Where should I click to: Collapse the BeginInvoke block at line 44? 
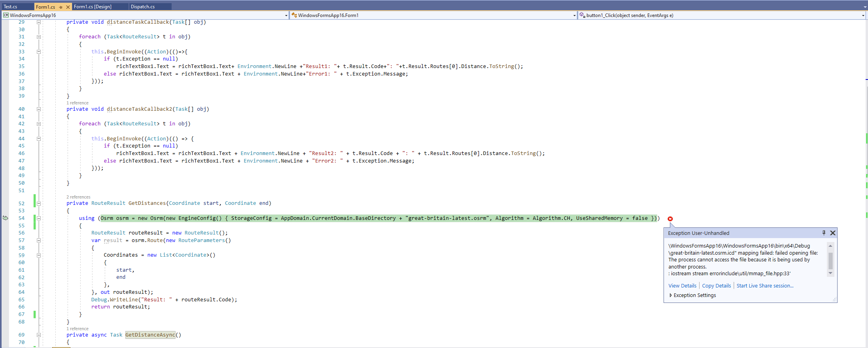pos(39,139)
